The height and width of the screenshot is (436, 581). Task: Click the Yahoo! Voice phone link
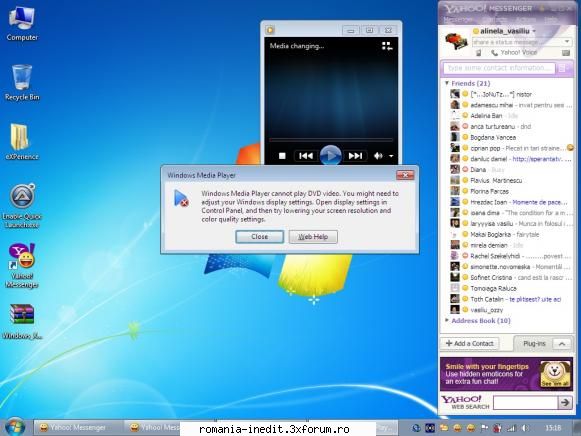pyautogui.click(x=514, y=53)
